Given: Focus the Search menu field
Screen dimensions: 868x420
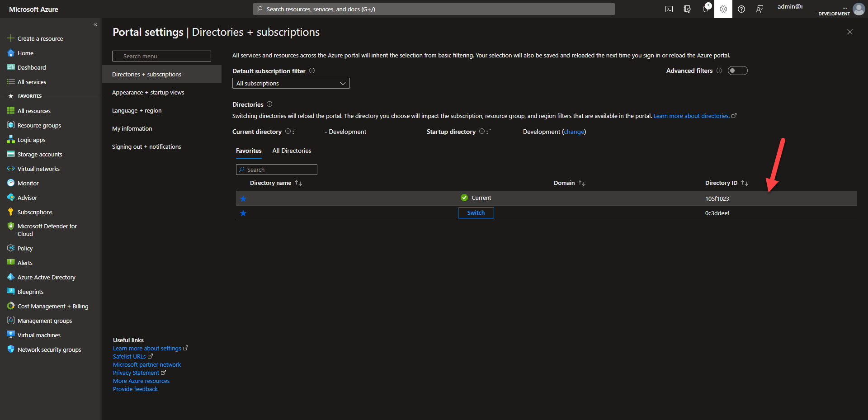Looking at the screenshot, I should pyautogui.click(x=161, y=56).
